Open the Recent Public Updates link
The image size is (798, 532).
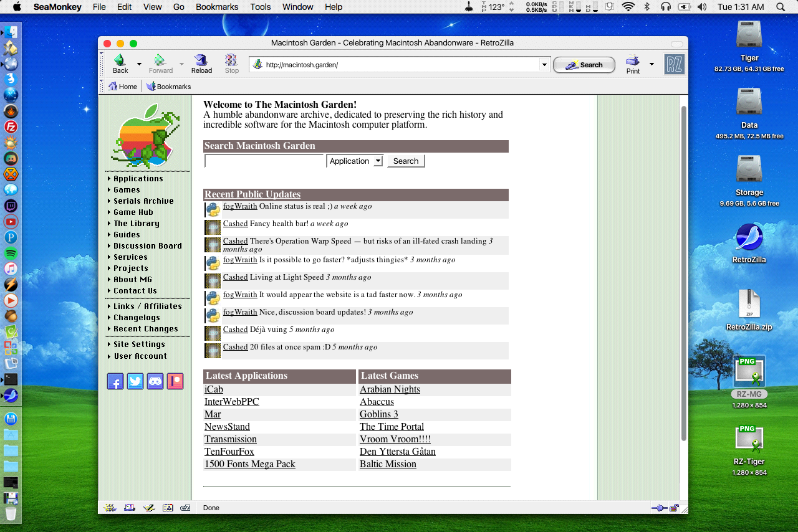point(252,194)
